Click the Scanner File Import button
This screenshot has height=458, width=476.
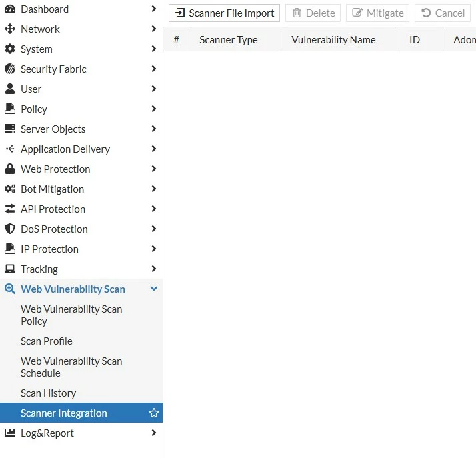point(225,13)
